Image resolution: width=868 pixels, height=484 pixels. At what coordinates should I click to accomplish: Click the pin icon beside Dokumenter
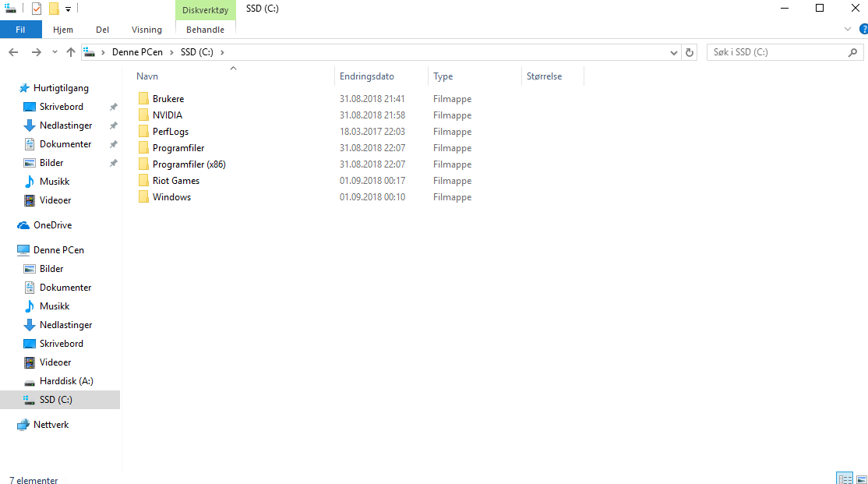pos(114,144)
